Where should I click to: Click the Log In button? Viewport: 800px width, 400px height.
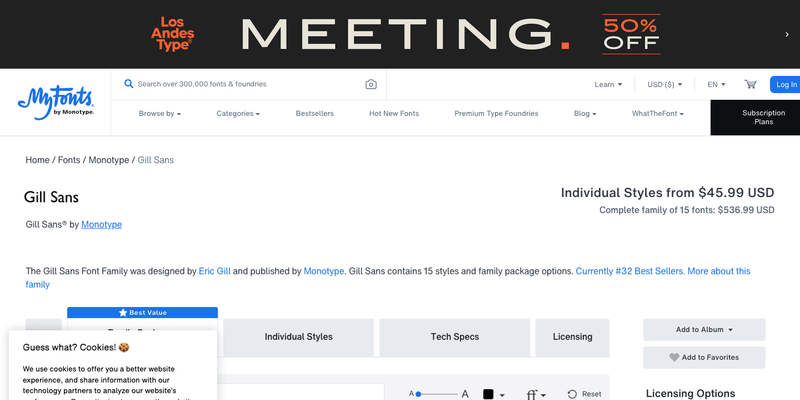point(786,85)
